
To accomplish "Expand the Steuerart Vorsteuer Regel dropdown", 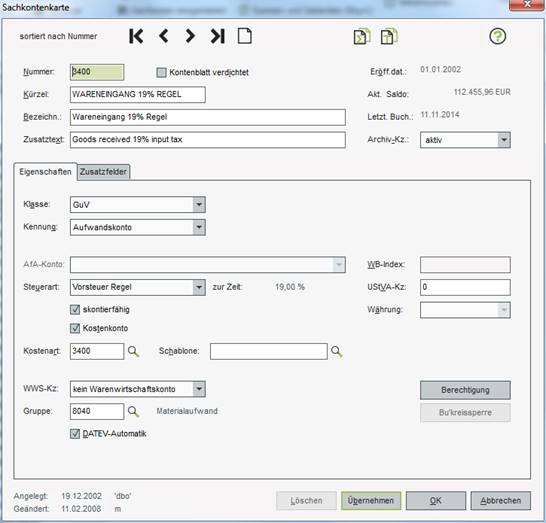I will click(x=138, y=287).
